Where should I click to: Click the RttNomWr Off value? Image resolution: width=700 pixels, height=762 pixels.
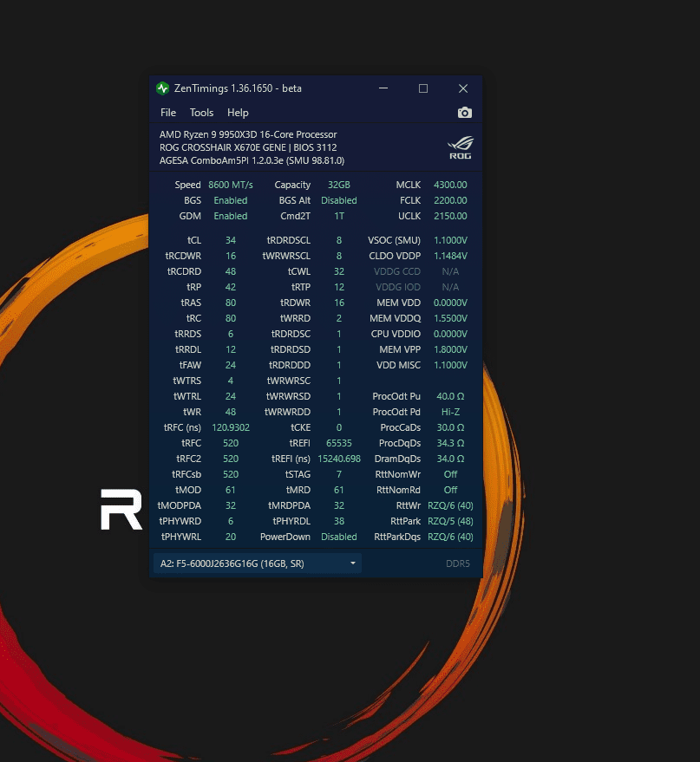tap(450, 474)
